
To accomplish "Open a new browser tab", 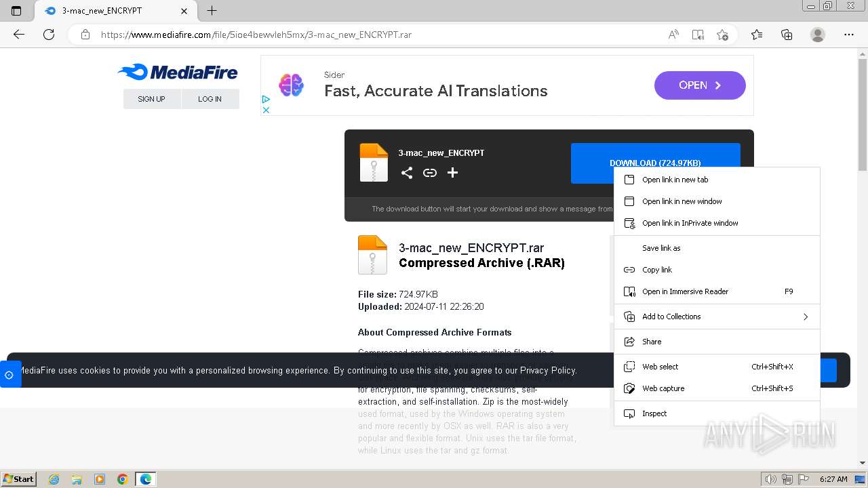I will 212,11.
